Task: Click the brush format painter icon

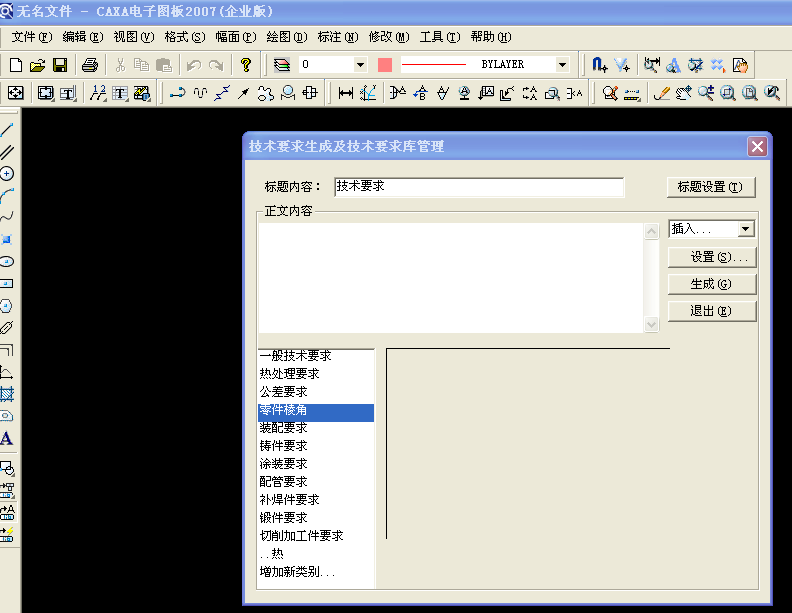Action: 662,93
